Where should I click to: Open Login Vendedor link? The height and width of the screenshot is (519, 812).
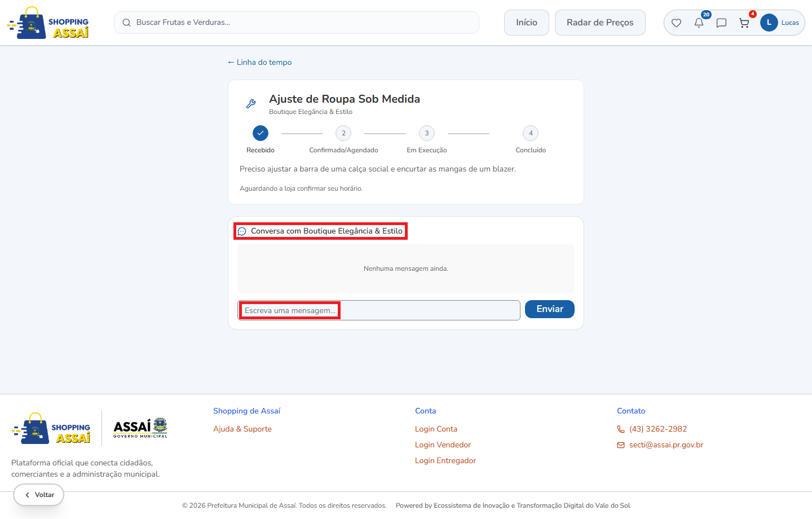[x=443, y=445]
